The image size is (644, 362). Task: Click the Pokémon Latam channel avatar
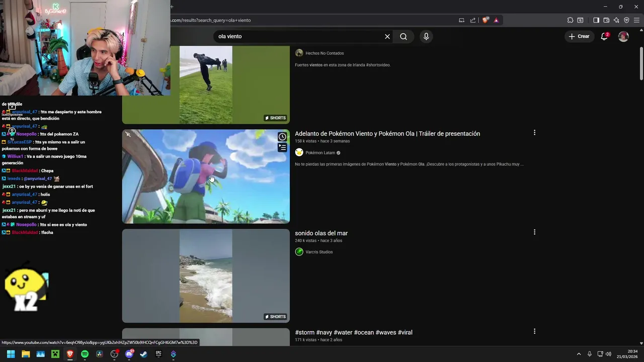(x=299, y=152)
